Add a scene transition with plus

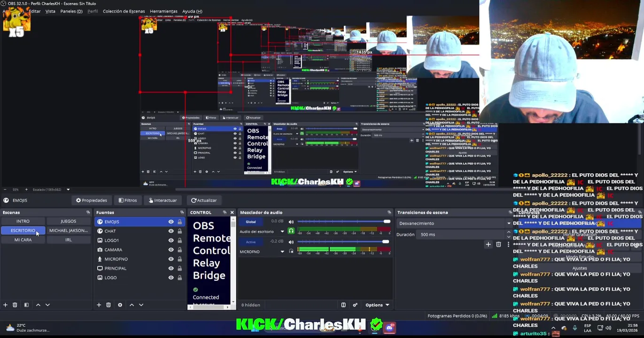pyautogui.click(x=488, y=244)
